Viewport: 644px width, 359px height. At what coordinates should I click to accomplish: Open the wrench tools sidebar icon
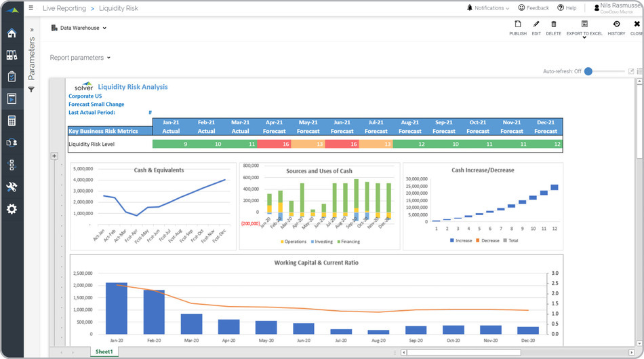coord(12,187)
